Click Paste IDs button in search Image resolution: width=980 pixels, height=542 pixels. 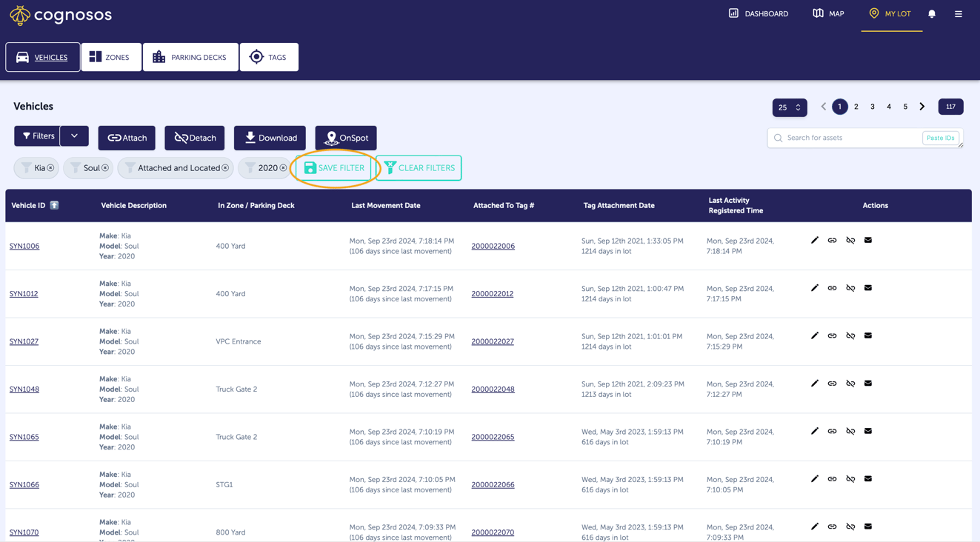coord(941,138)
